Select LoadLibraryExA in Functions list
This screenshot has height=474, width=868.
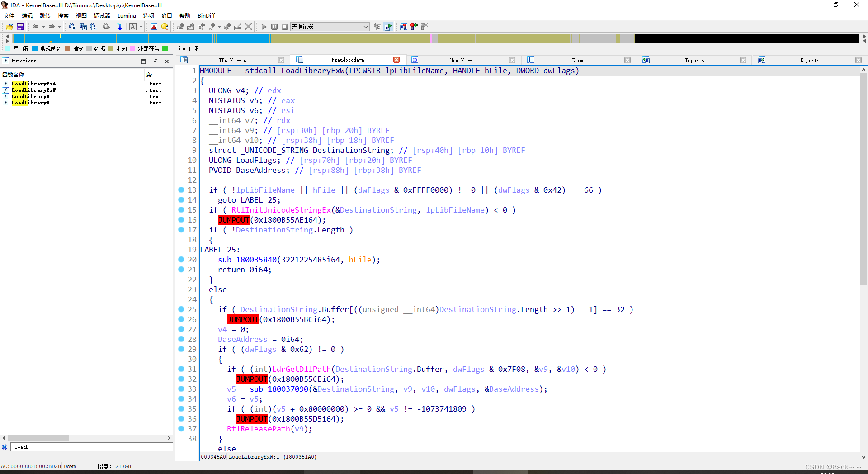[34, 84]
